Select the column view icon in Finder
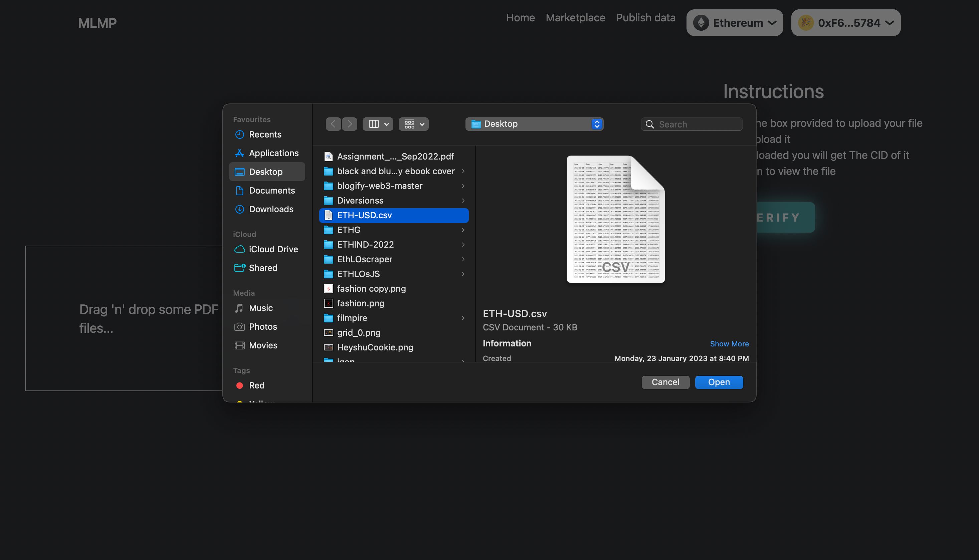 tap(374, 124)
